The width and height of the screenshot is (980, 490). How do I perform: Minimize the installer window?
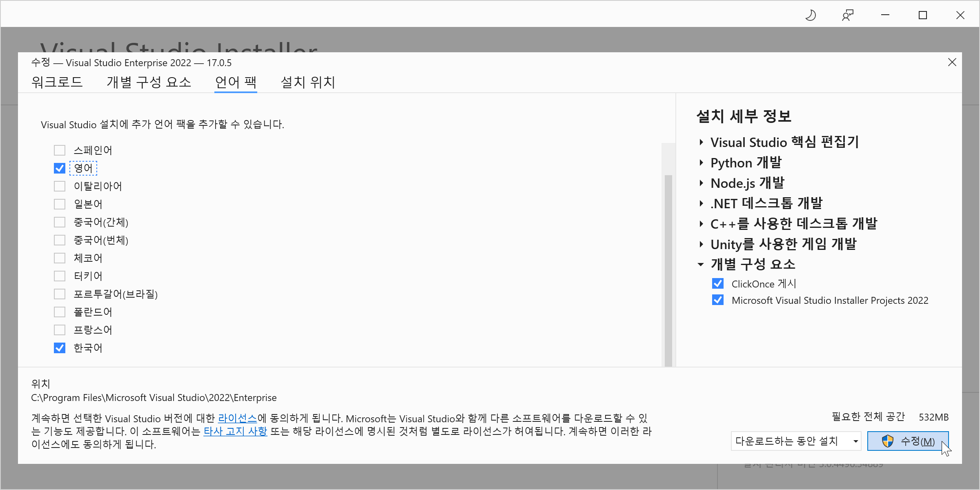885,16
